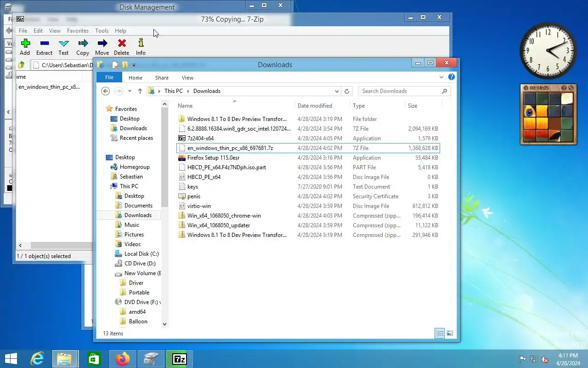Click the up-folder icon in 7-Zip address bar
Viewport: 588px width, 368px height.
22,65
